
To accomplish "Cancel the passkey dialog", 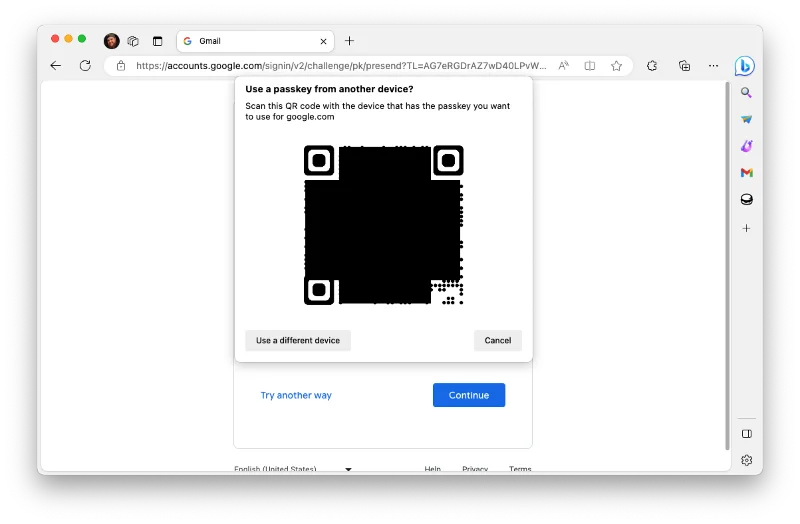I will pyautogui.click(x=497, y=340).
